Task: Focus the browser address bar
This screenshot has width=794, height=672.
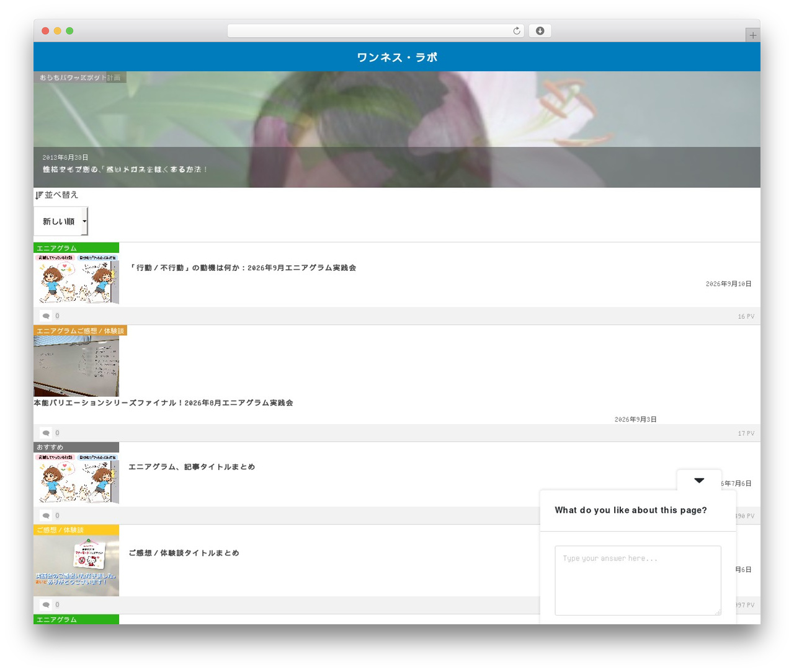Action: [x=376, y=31]
